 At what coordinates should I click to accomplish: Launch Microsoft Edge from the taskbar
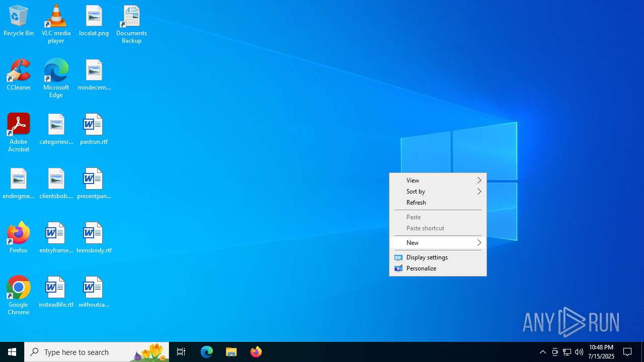(x=207, y=352)
